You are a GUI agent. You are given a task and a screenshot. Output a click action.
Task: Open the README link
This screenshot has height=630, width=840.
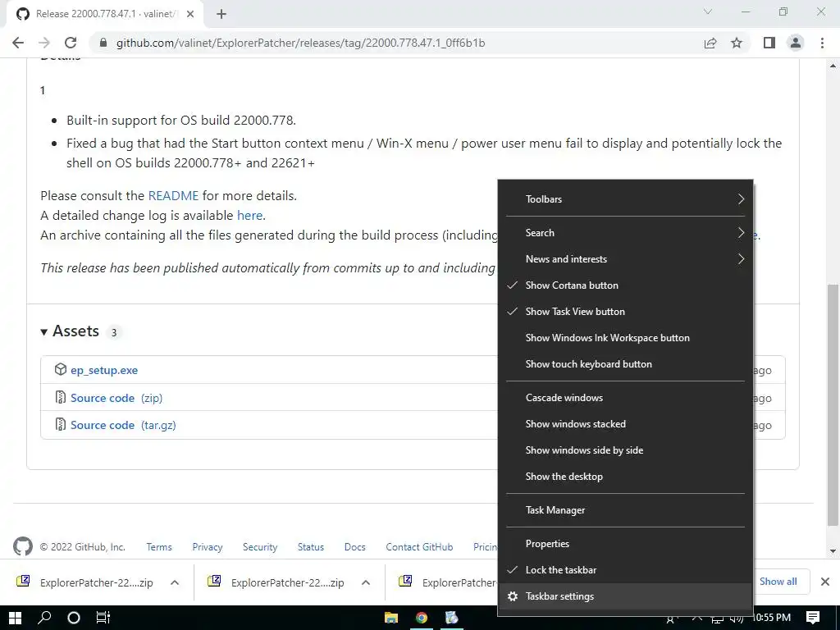pyautogui.click(x=174, y=195)
